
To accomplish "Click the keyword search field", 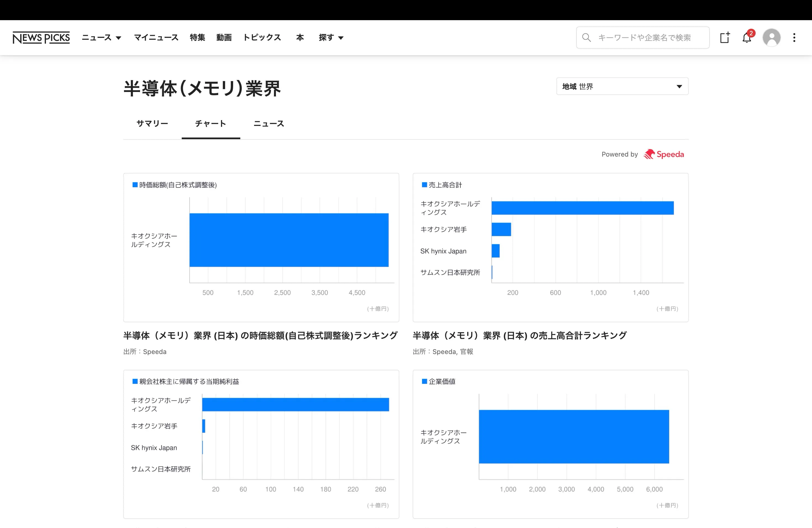I will point(643,38).
